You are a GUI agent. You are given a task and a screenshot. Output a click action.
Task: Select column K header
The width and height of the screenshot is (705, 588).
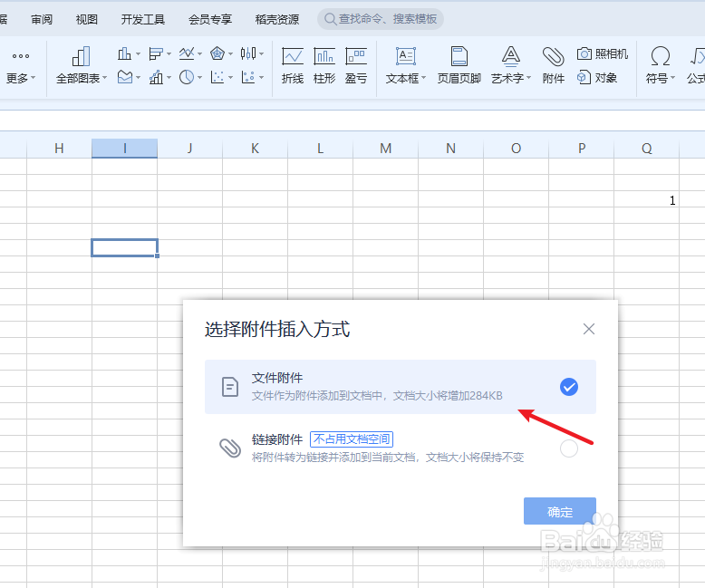point(255,149)
